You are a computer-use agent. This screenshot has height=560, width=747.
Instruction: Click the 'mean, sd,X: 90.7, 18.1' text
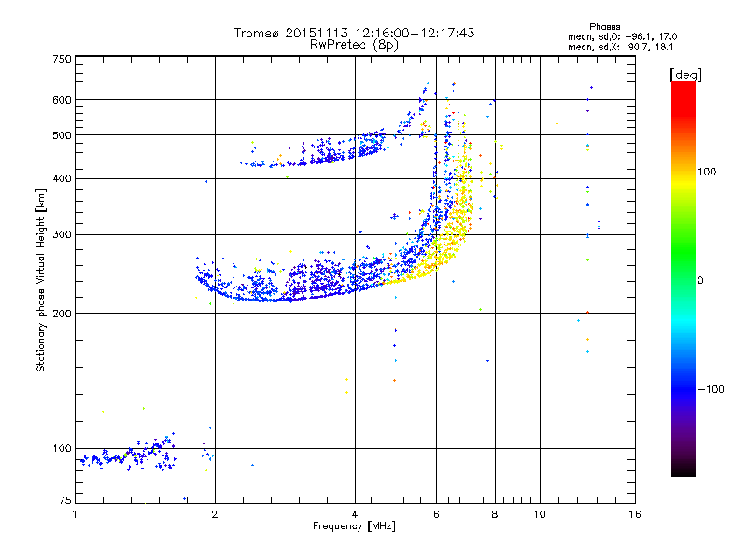[620, 47]
